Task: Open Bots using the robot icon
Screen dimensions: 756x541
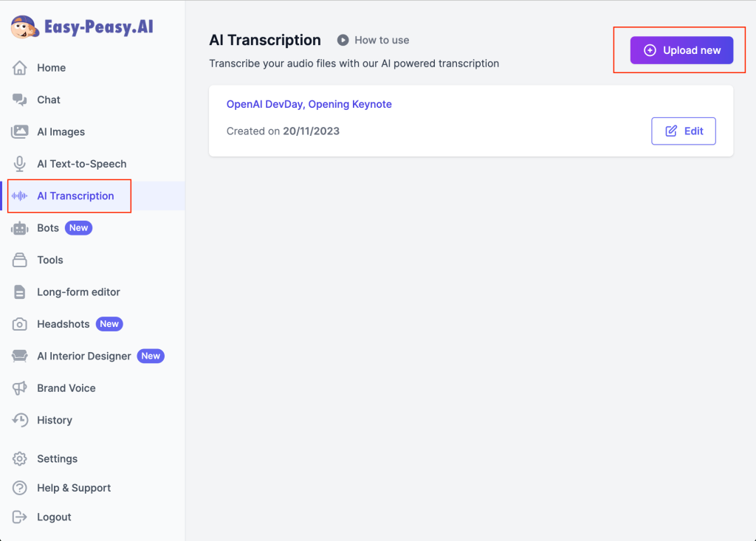Action: pos(20,228)
